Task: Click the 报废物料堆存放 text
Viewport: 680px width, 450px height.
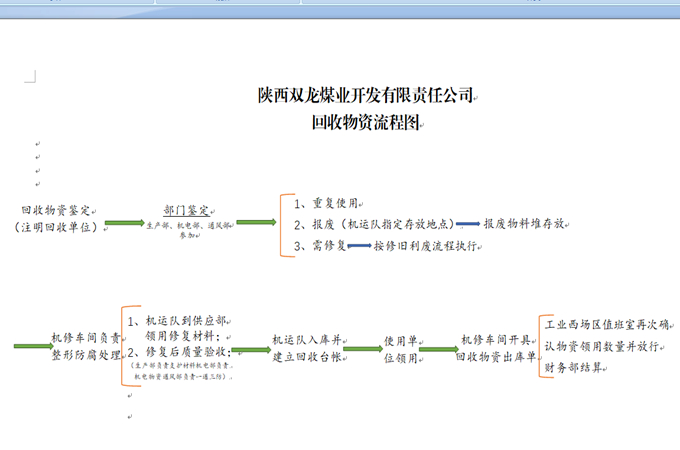Action: pos(525,224)
